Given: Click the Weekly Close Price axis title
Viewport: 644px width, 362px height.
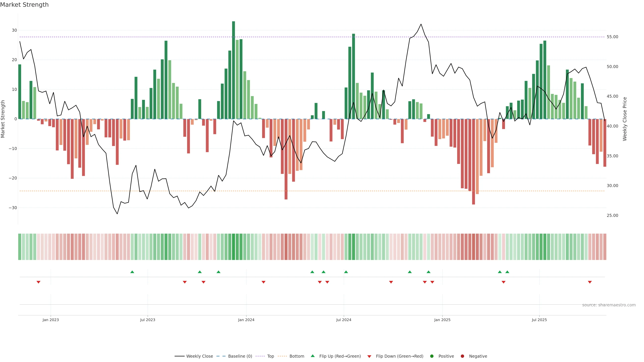Looking at the screenshot, I should click(625, 119).
